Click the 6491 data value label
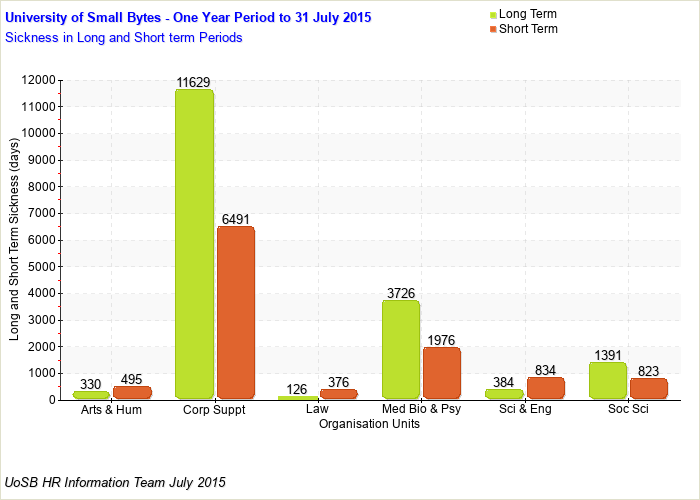Screen dimensions: 700x500 coord(236,219)
